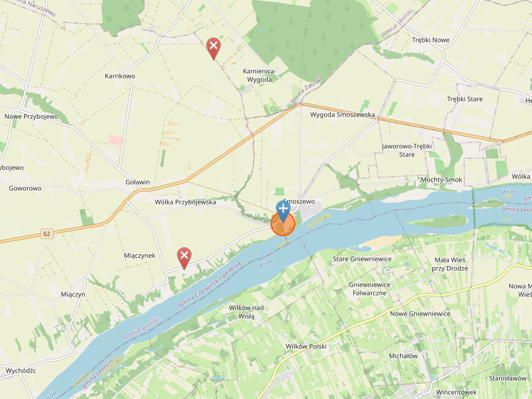Click the Trębki Stare label
The image size is (532, 399).
(x=465, y=99)
